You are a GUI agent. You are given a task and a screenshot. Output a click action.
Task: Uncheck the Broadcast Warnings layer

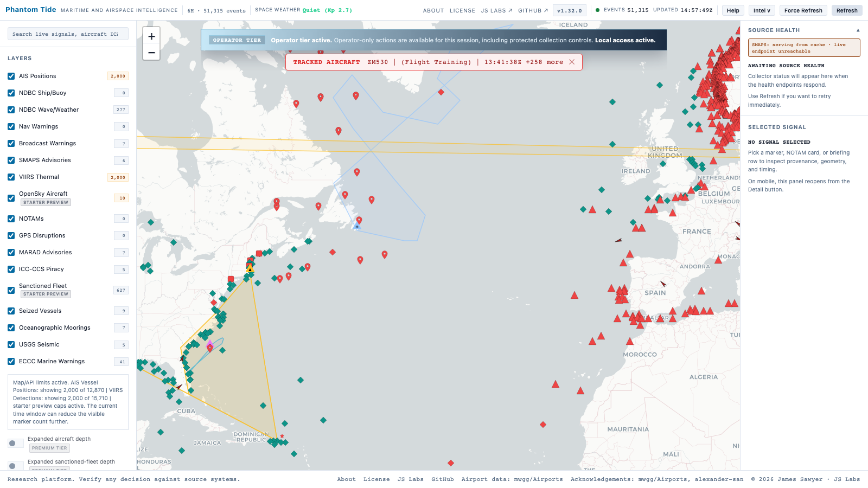[11, 143]
